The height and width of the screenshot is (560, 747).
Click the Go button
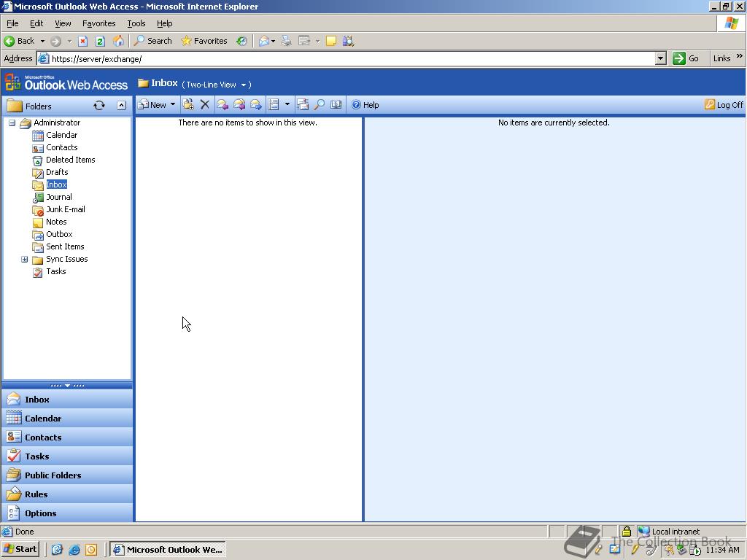[x=686, y=58]
